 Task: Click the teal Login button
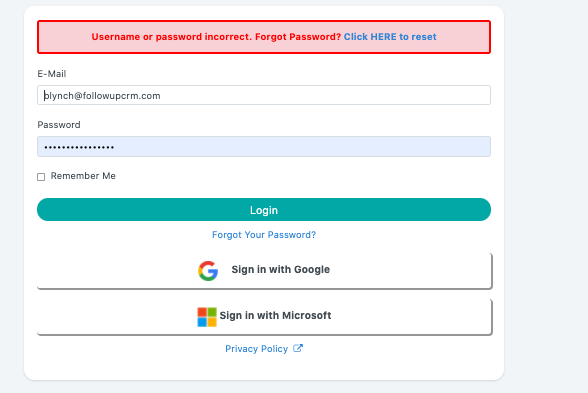click(x=264, y=210)
